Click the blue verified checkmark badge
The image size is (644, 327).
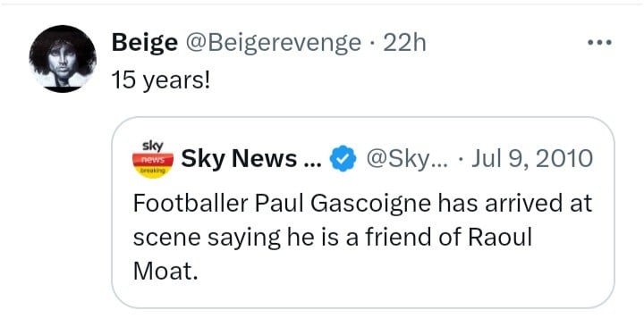tap(343, 158)
